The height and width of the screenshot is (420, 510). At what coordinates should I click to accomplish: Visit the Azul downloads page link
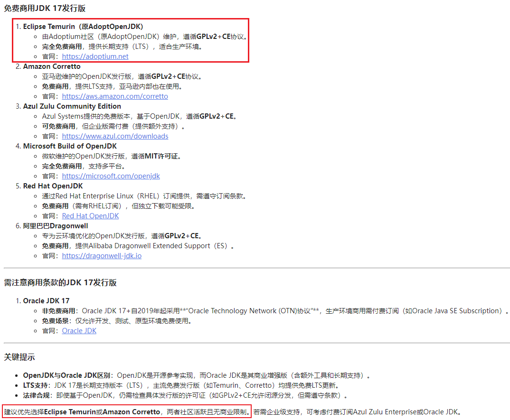pyautogui.click(x=115, y=136)
